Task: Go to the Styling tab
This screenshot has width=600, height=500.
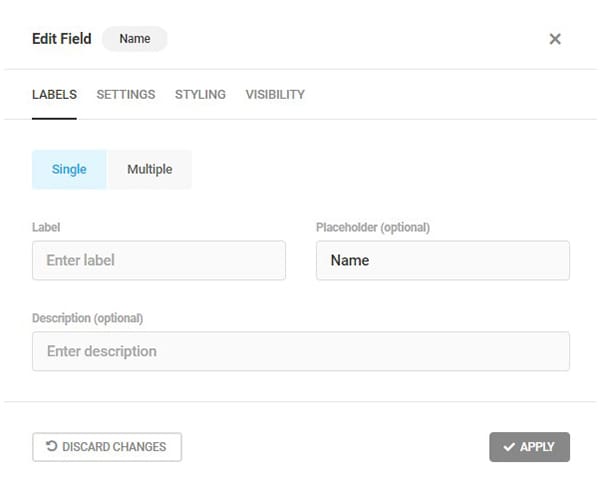Action: click(x=200, y=95)
